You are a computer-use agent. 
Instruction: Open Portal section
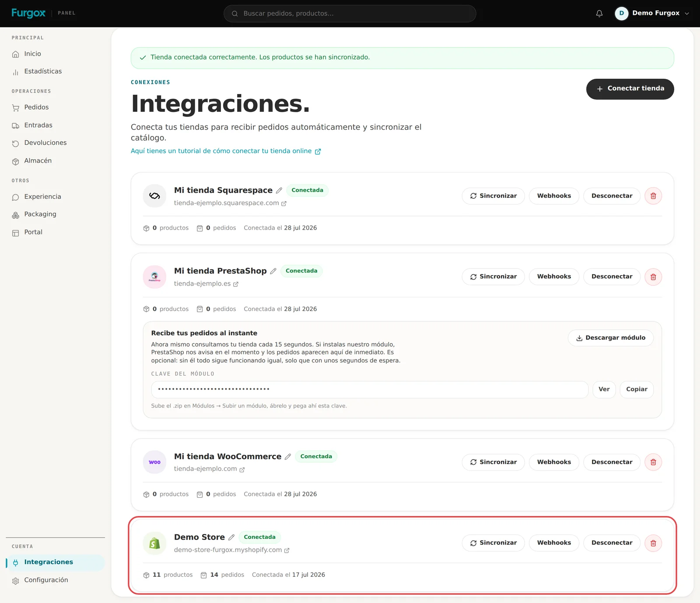coord(56,232)
